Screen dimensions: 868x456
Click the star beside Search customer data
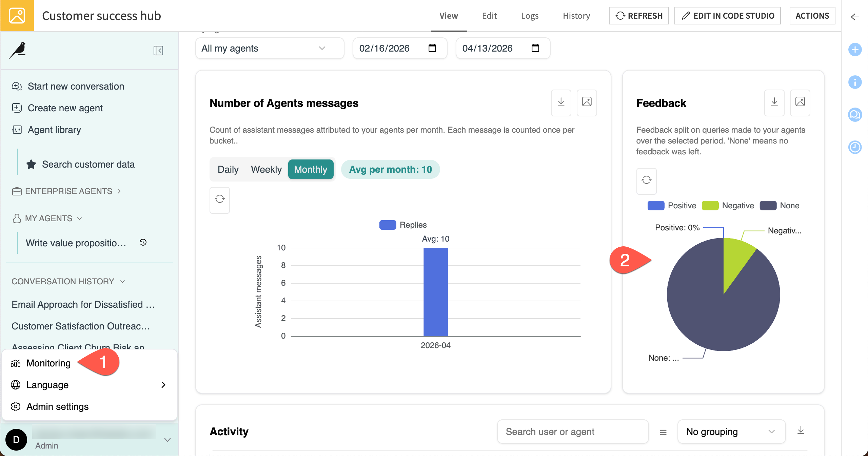pos(31,164)
